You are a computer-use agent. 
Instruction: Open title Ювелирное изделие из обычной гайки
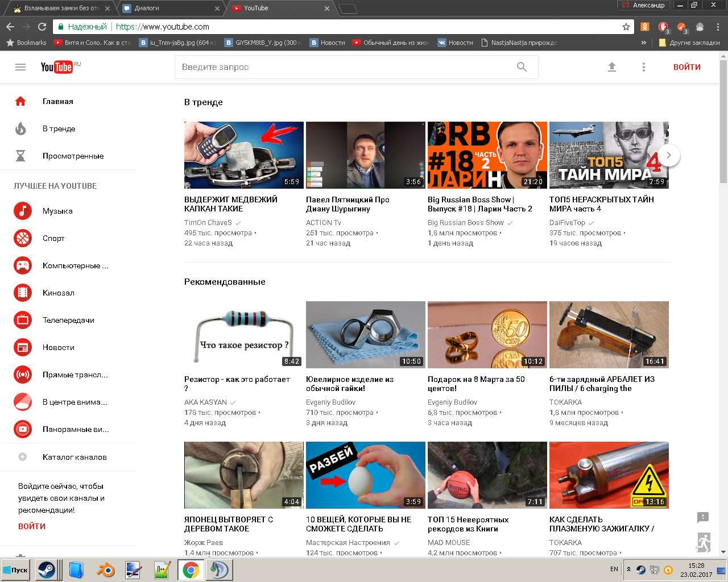point(350,384)
